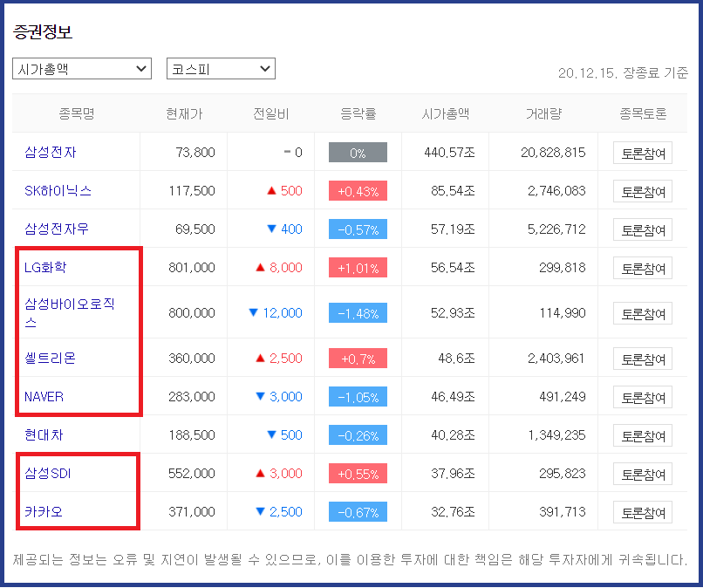Click the red +0.7% change badge

(358, 358)
